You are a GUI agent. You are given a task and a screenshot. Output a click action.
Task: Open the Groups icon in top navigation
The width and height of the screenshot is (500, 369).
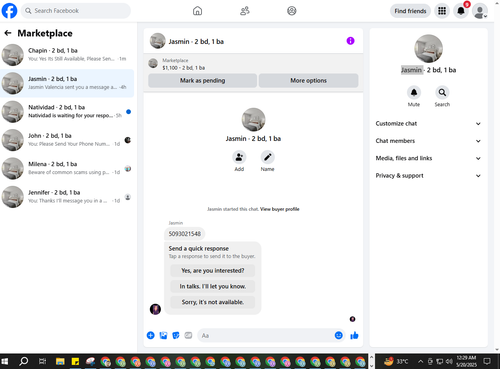292,11
